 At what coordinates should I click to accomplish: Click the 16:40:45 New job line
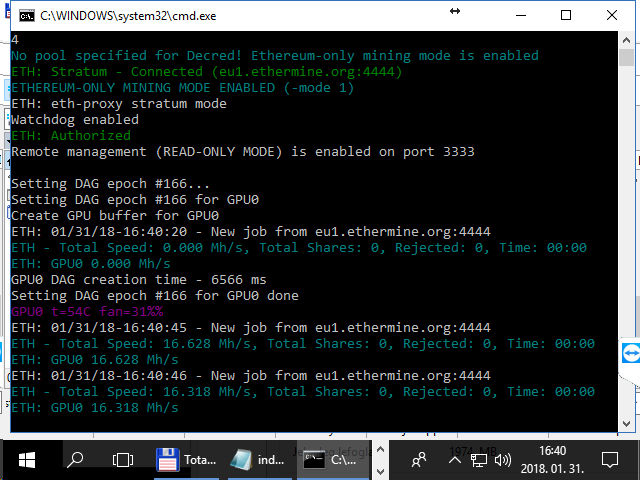(251, 328)
